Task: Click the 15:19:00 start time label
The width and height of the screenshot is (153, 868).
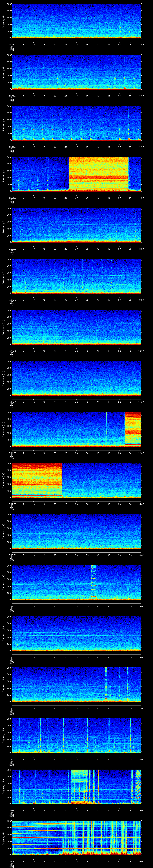Action: click(12, 862)
